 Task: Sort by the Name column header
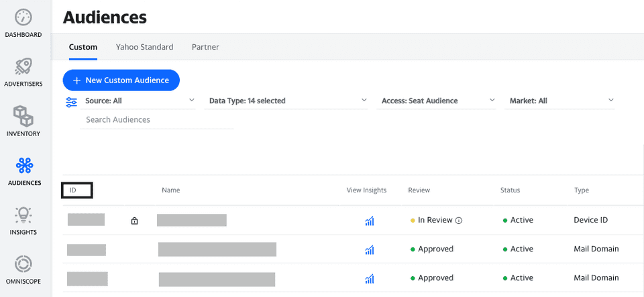pyautogui.click(x=171, y=190)
